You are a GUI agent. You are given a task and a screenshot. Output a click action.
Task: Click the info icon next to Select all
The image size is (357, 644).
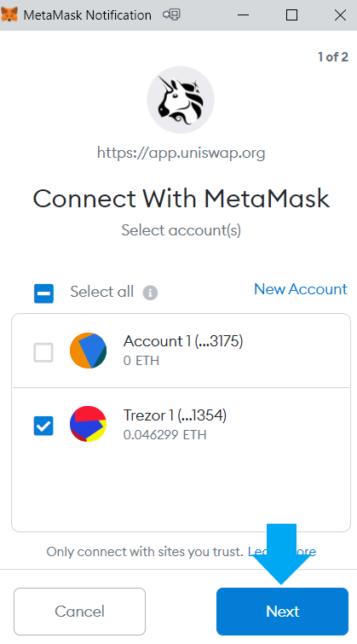(x=150, y=293)
